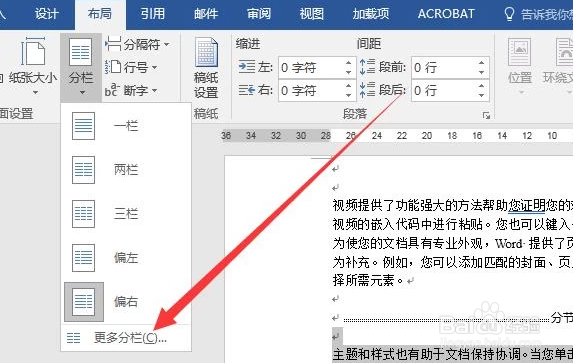Image resolution: width=573 pixels, height=363 pixels.
Task: Click document line starting 视频提供了功能强大
Action: tap(452, 205)
